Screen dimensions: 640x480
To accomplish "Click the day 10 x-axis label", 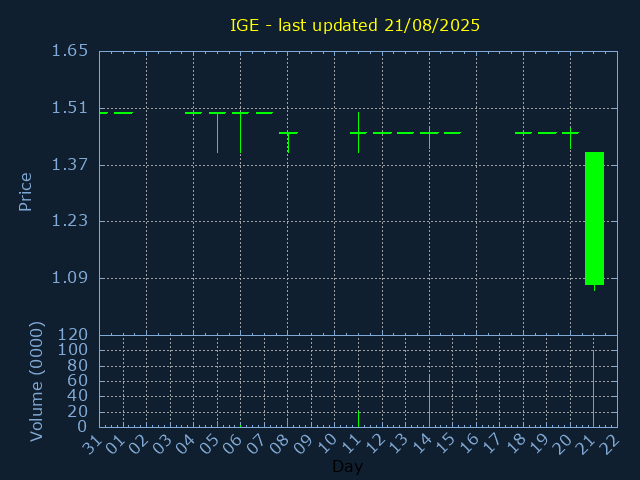I will (x=328, y=444).
